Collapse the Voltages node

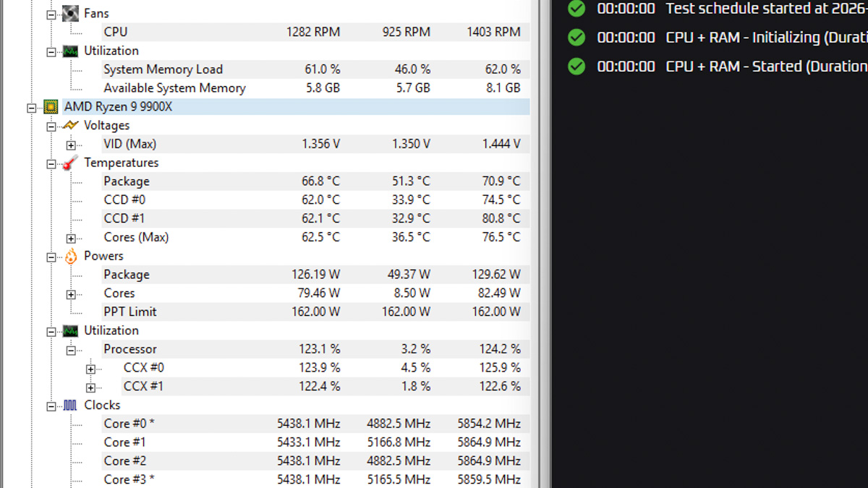(x=51, y=126)
